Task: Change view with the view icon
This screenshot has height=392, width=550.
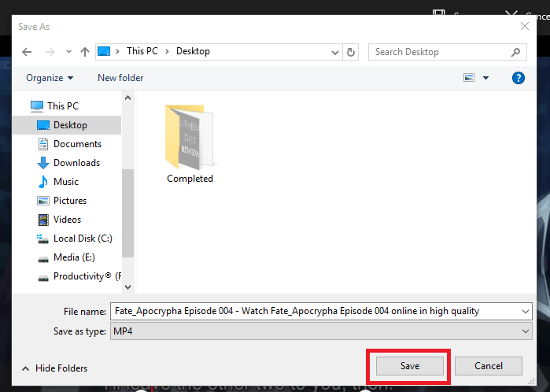Action: point(469,78)
